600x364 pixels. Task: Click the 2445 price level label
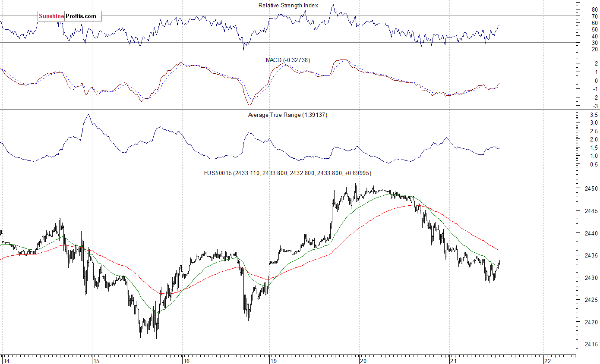point(591,211)
